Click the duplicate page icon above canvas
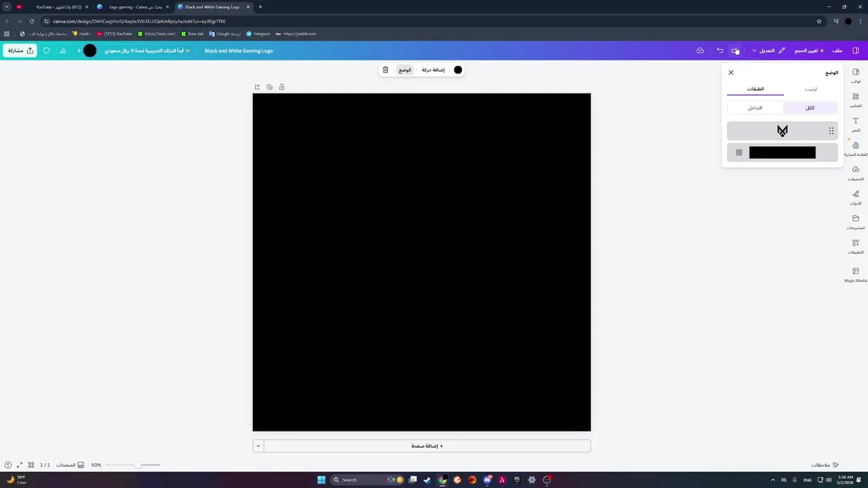Screen dimensions: 868x488 pos(269,87)
